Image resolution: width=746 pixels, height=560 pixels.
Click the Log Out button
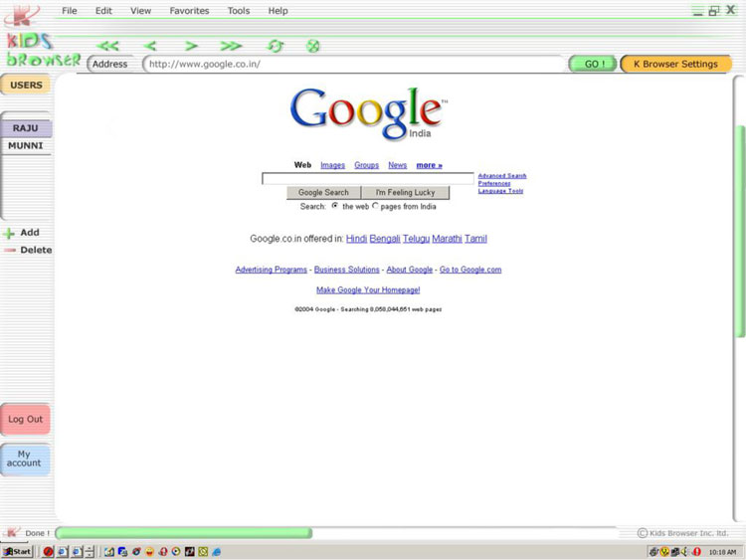tap(26, 420)
